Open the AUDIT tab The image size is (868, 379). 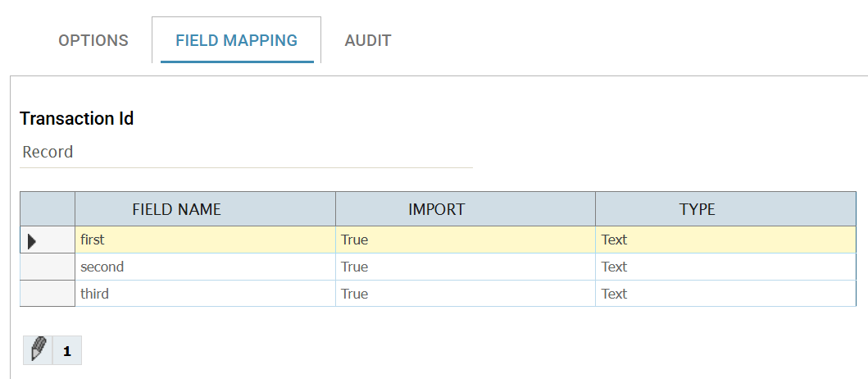pyautogui.click(x=368, y=40)
